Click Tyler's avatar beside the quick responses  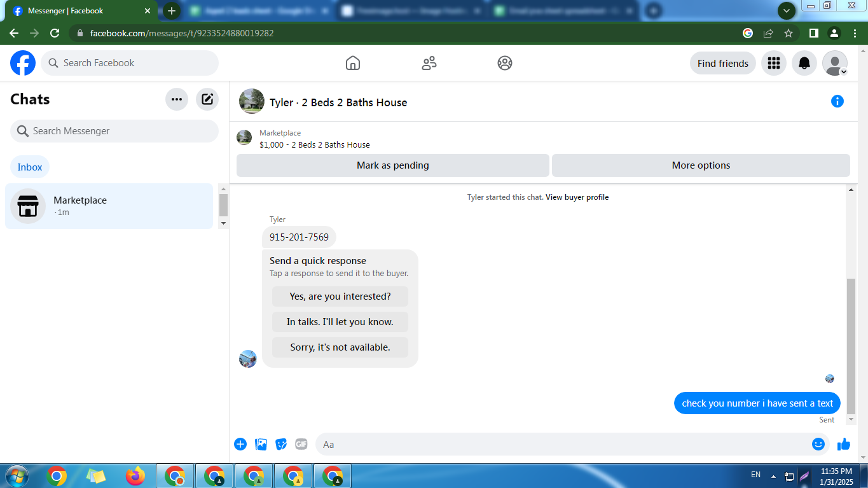[x=248, y=359]
